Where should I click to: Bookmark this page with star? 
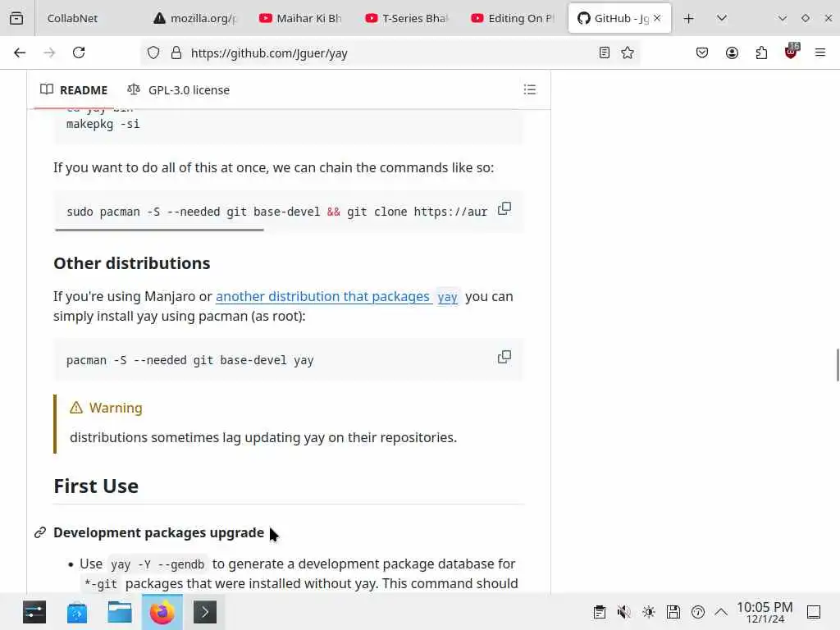pyautogui.click(x=628, y=52)
